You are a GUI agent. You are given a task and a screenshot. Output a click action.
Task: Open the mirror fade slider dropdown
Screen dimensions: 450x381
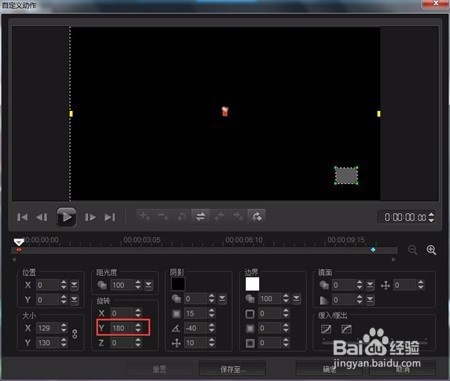pos(370,300)
